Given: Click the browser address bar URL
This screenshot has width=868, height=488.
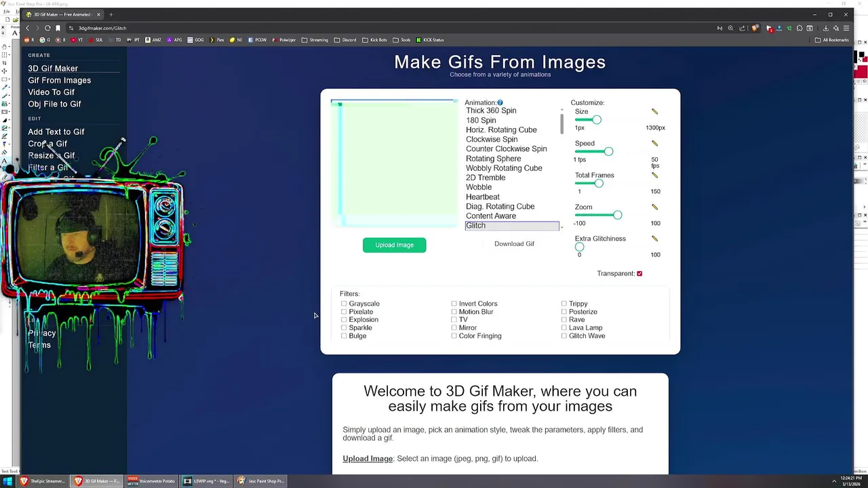Looking at the screenshot, I should click(x=102, y=28).
